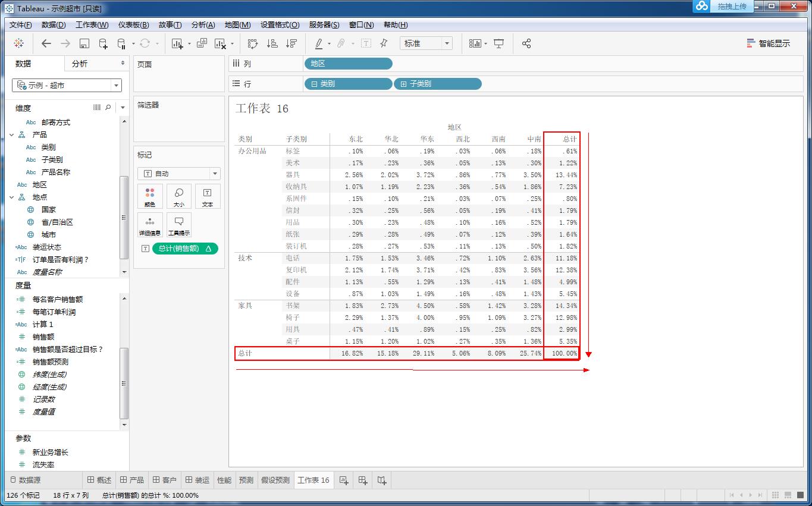Switch to the 分析 pane tab
This screenshot has width=812, height=506.
(80, 64)
